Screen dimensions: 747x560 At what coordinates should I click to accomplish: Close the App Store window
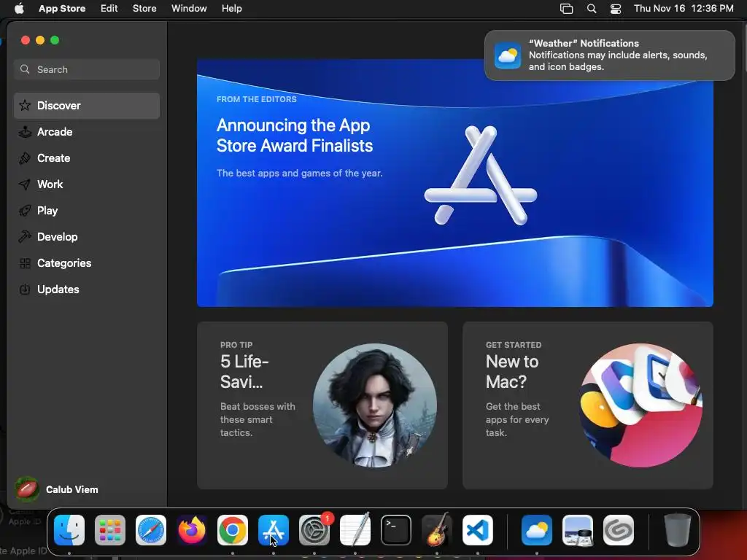pyautogui.click(x=26, y=41)
